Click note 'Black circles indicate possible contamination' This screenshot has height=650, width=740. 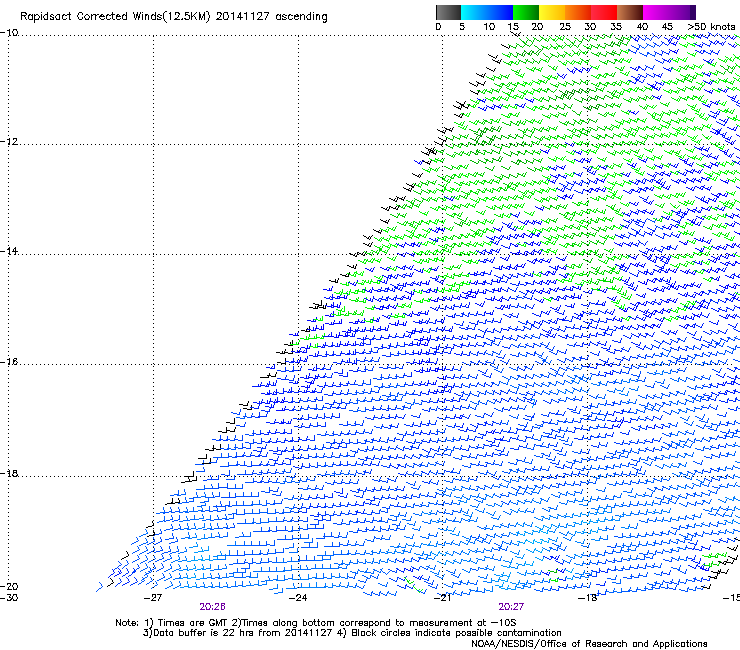pos(456,633)
